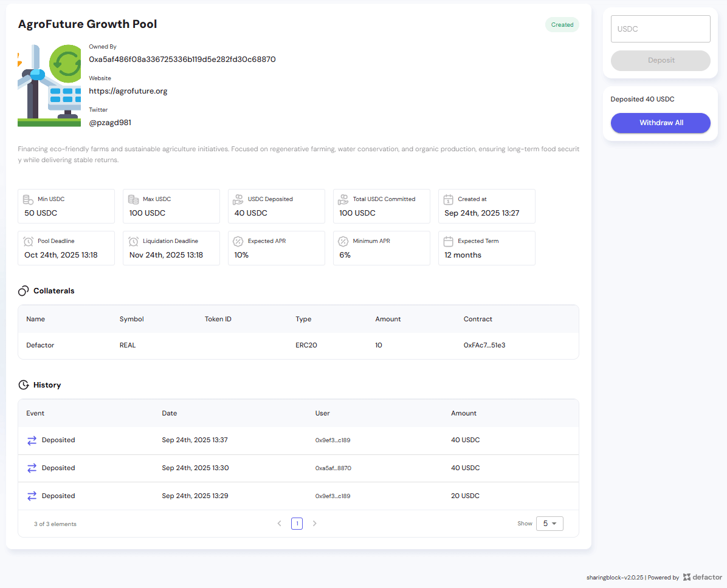Viewport: 727px width, 588px height.
Task: Click the Expected APR percent icon
Action: (238, 241)
